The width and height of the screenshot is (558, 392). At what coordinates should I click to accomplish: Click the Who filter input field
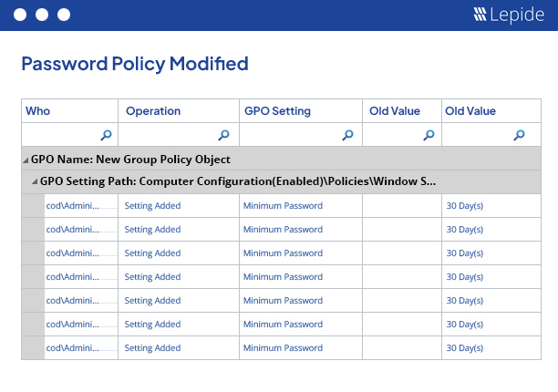click(69, 134)
